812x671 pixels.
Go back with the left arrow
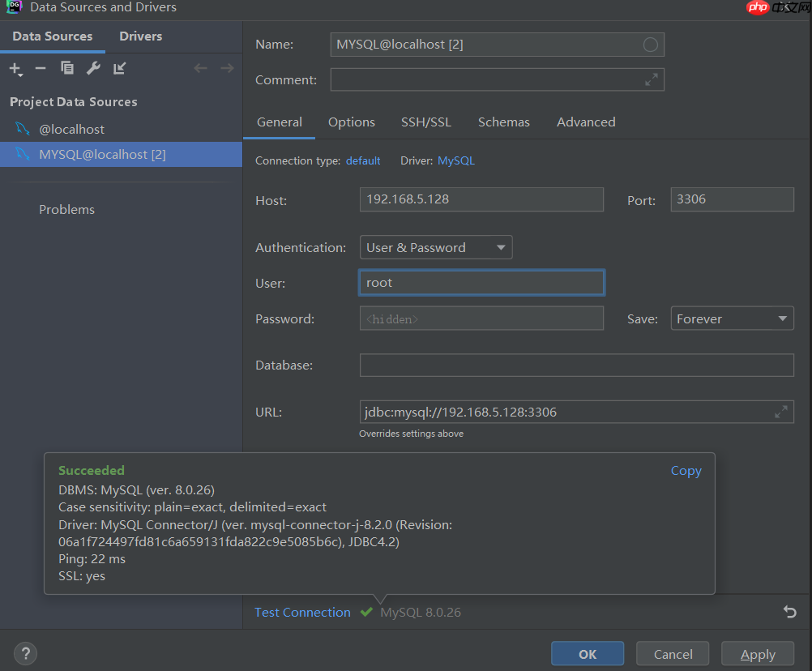[x=200, y=68]
